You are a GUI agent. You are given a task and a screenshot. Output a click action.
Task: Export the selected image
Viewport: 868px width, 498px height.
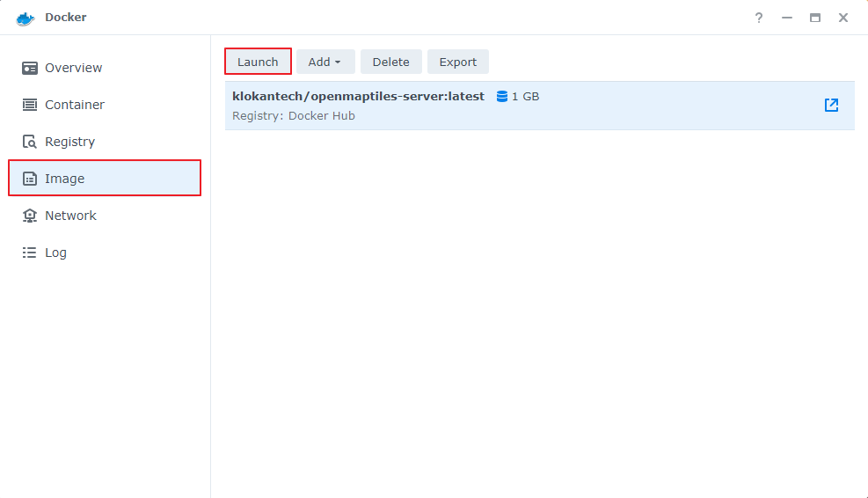pyautogui.click(x=458, y=62)
